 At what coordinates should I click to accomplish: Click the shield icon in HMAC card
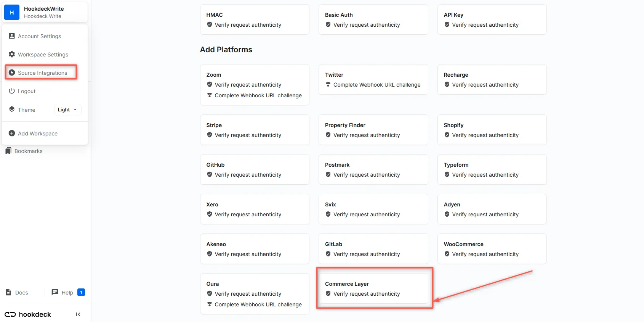coord(210,24)
